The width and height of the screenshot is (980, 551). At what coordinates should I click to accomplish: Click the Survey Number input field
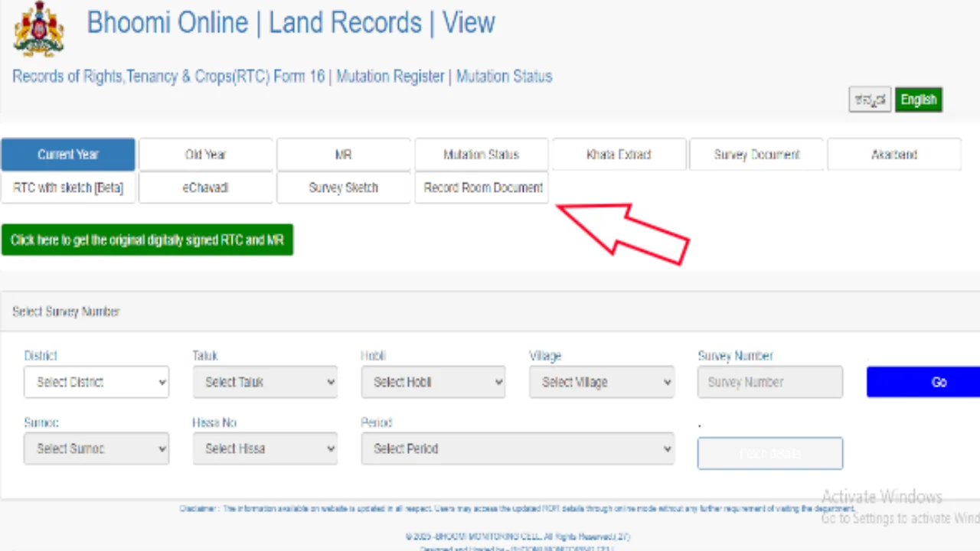click(x=769, y=382)
